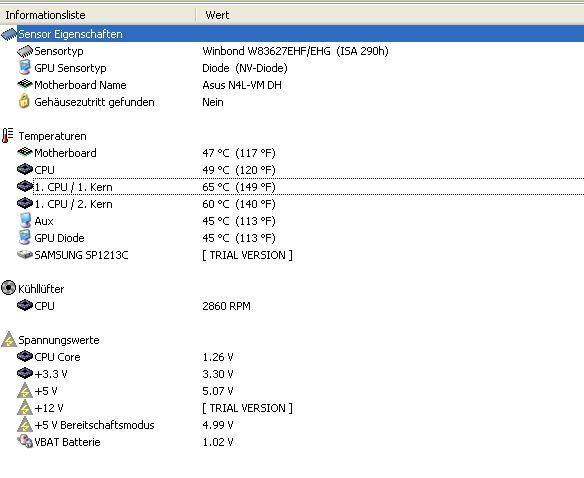This screenshot has height=478, width=584.
Task: Click the 5.07 V value
Action: (218, 391)
